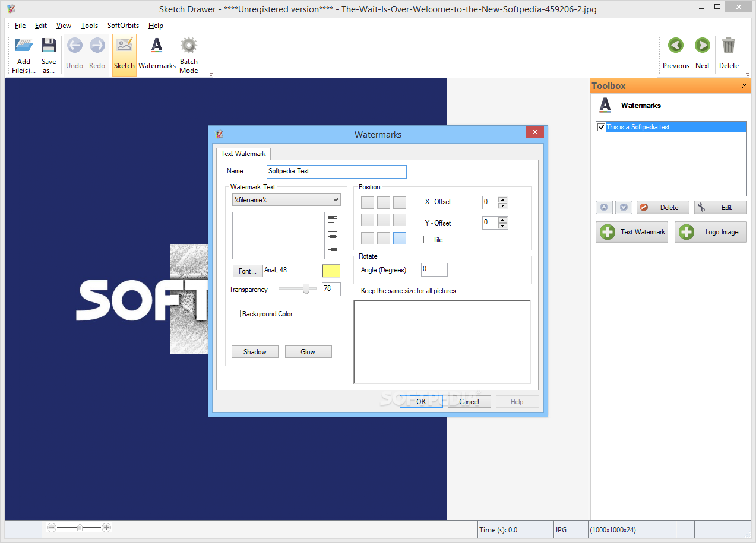
Task: Set position to middle-left grid cell
Action: [x=368, y=220]
